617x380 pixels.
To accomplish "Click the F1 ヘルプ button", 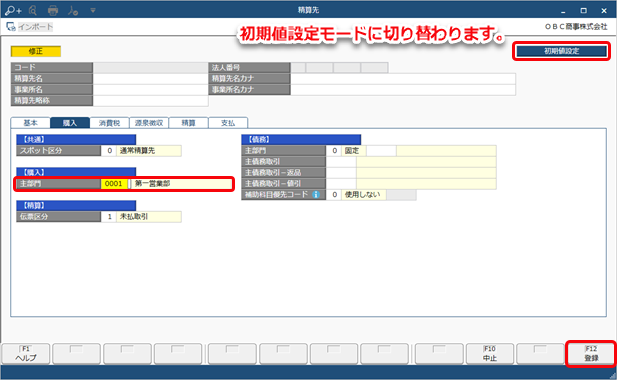I will (26, 354).
